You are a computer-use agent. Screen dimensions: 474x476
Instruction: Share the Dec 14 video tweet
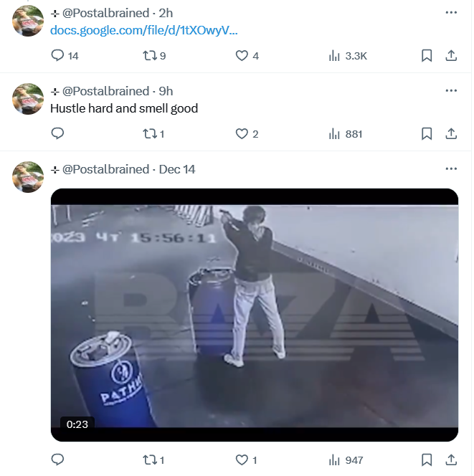point(451,460)
